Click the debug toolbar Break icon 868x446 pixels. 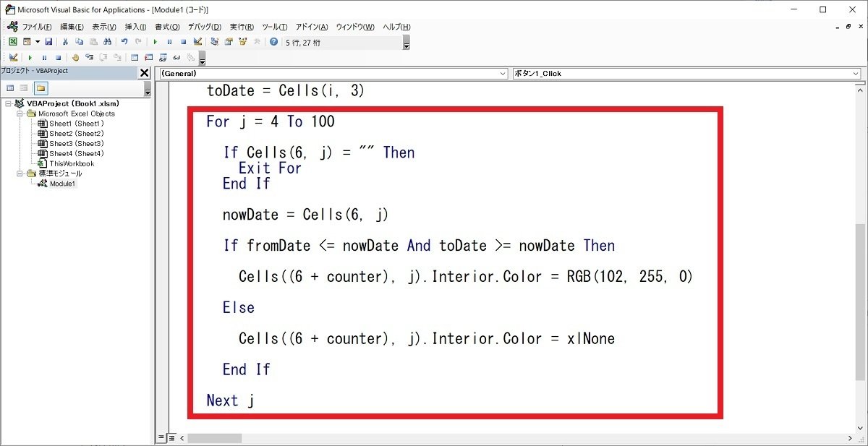[44, 58]
